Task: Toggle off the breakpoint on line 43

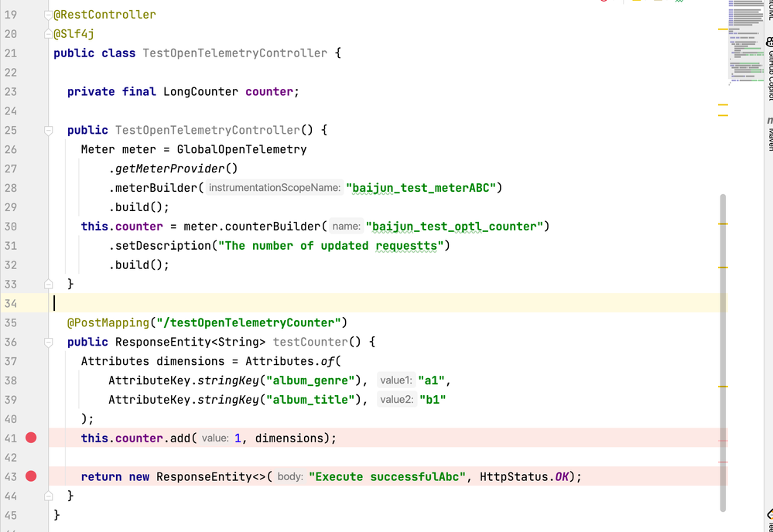Action: (x=31, y=476)
